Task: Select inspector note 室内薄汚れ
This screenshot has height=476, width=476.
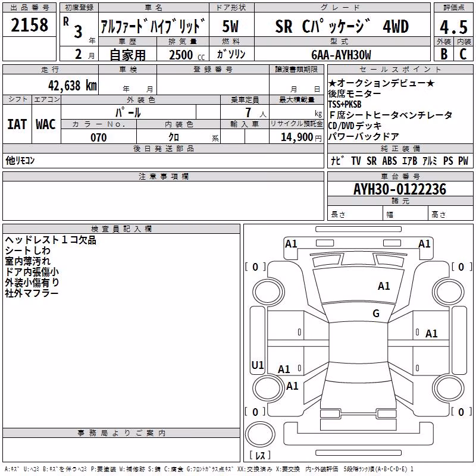Action: (x=27, y=261)
